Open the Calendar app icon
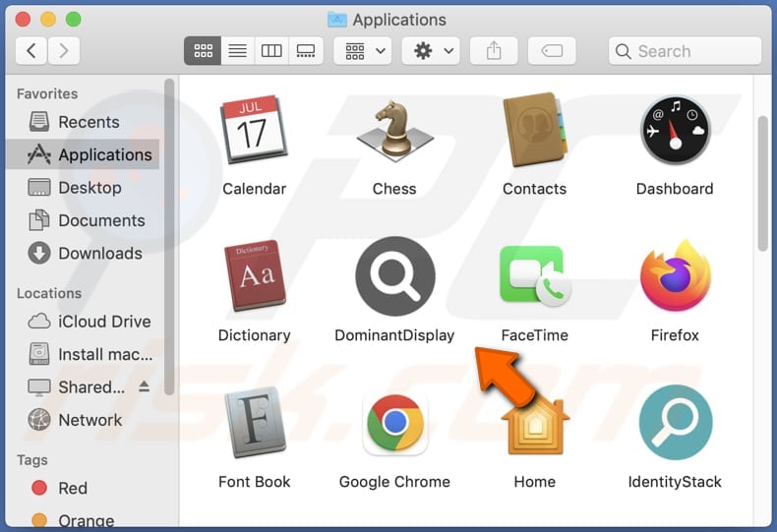777x532 pixels. pyautogui.click(x=254, y=130)
